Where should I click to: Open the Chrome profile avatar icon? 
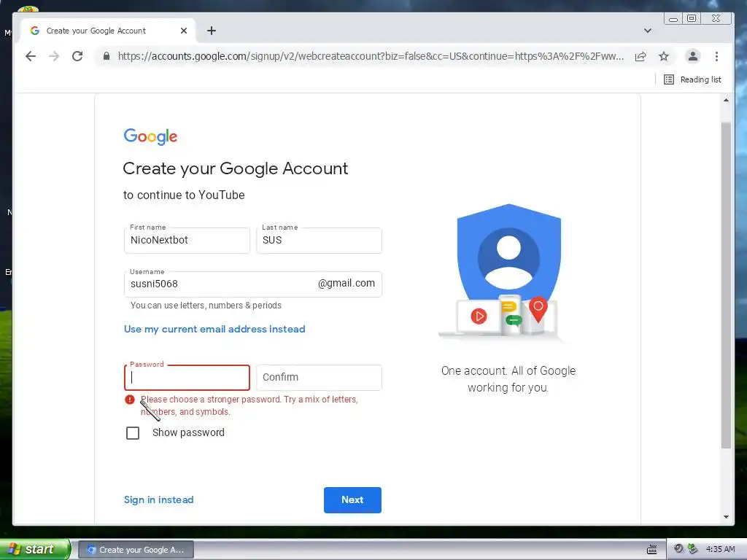(693, 56)
